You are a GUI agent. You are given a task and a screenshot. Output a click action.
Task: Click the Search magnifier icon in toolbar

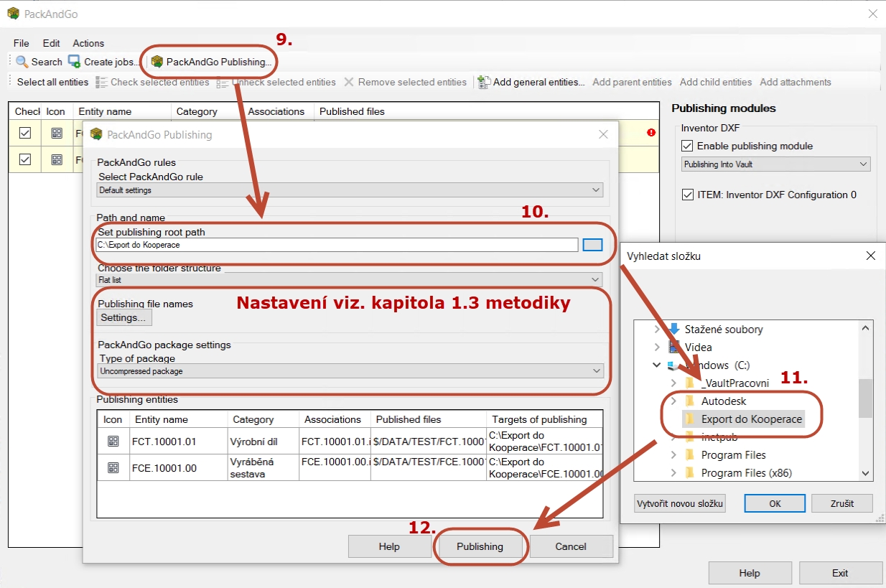pos(22,62)
